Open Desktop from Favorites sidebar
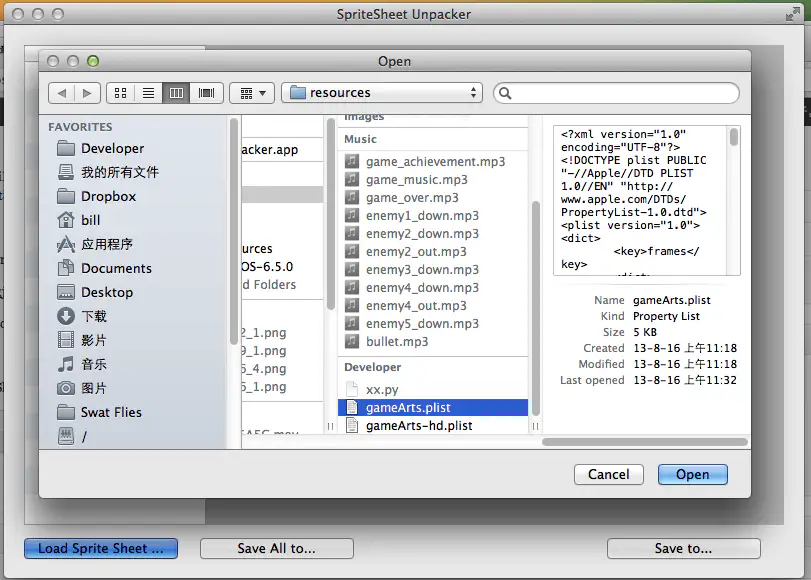The width and height of the screenshot is (811, 580). pos(107,292)
